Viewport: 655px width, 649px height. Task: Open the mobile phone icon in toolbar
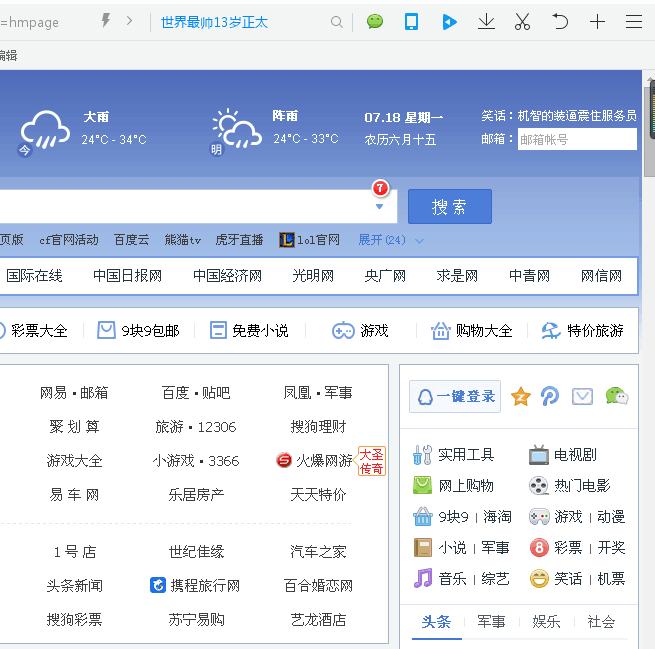click(x=411, y=21)
